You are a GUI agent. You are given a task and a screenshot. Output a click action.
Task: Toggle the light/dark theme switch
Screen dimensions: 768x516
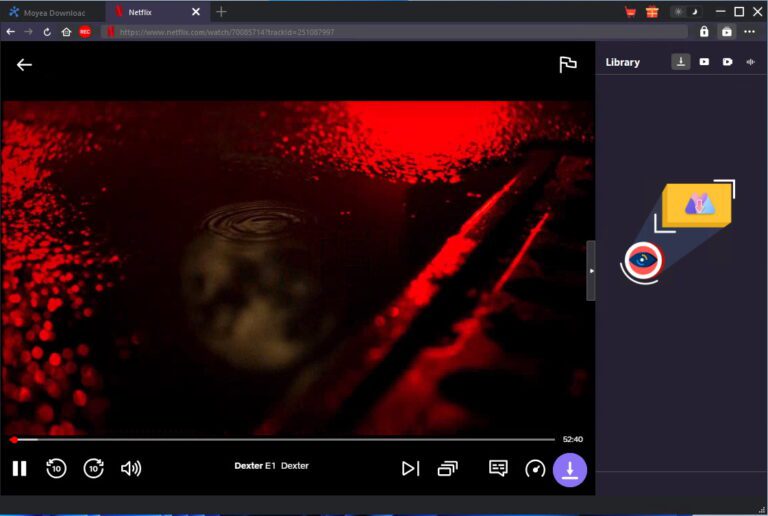(687, 12)
